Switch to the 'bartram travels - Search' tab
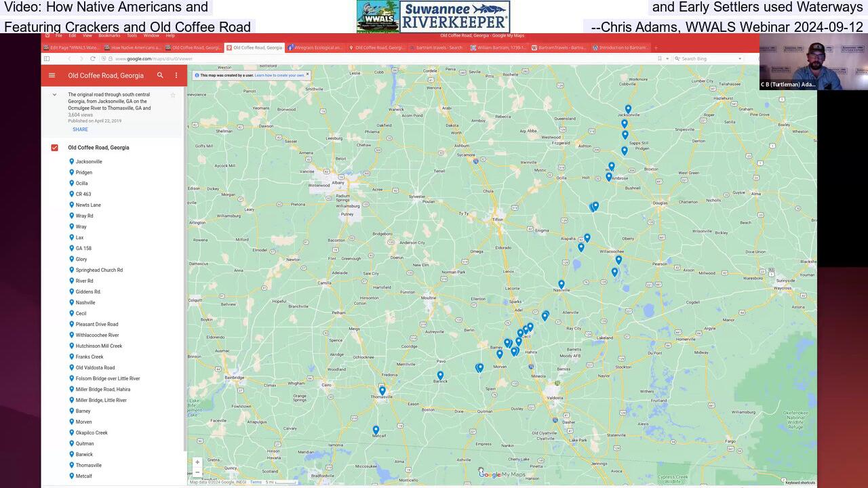The image size is (868, 488). point(437,48)
